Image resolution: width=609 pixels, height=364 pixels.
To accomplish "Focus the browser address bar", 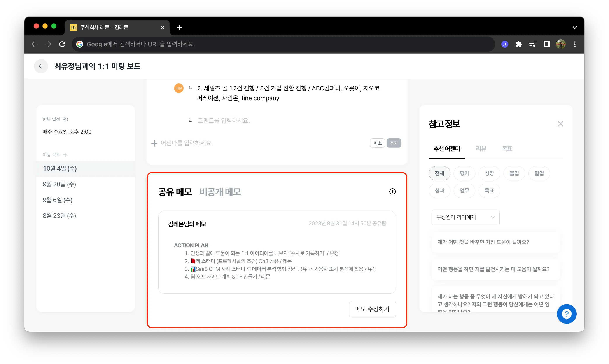I will click(x=284, y=44).
